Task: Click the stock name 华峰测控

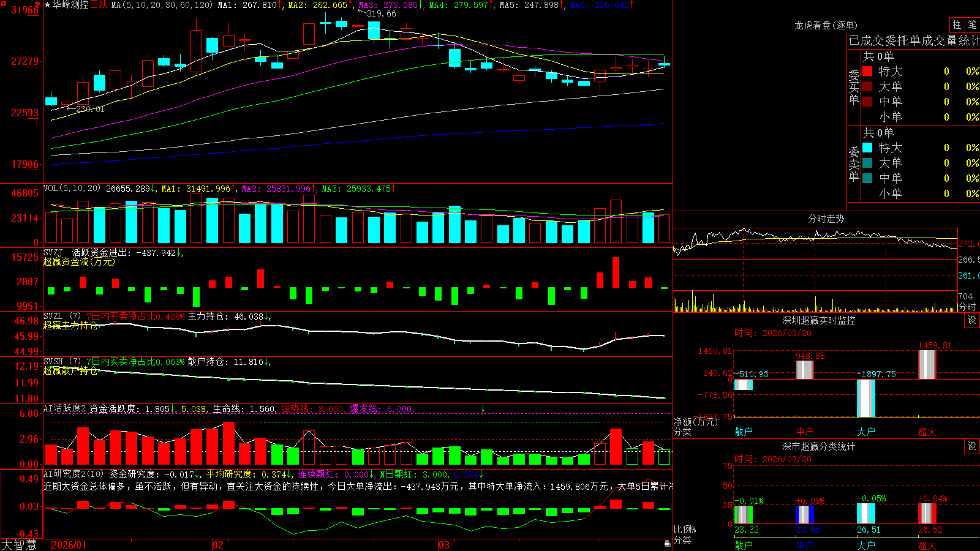Action: tap(70, 5)
